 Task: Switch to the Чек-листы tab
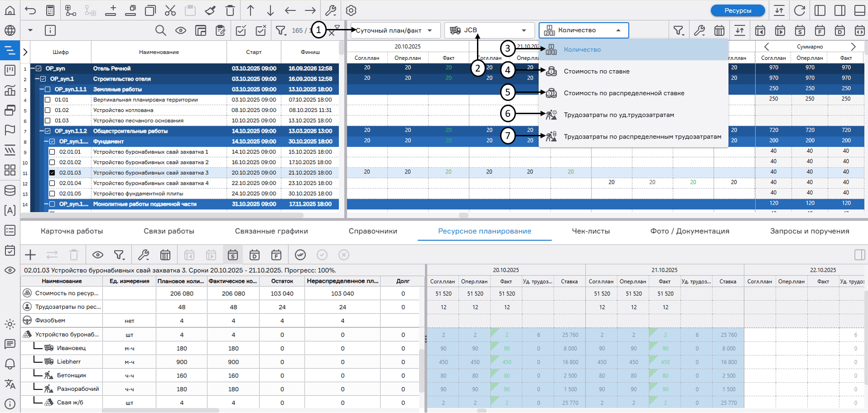591,231
